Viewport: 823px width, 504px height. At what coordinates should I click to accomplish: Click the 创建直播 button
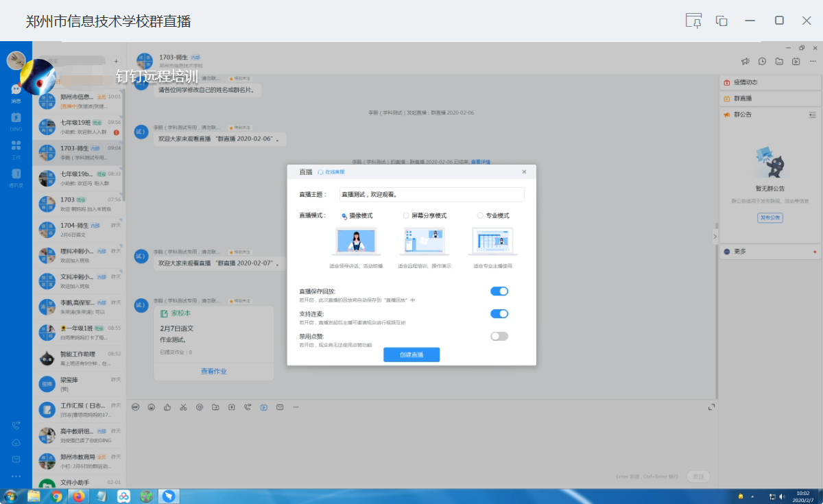pyautogui.click(x=411, y=355)
